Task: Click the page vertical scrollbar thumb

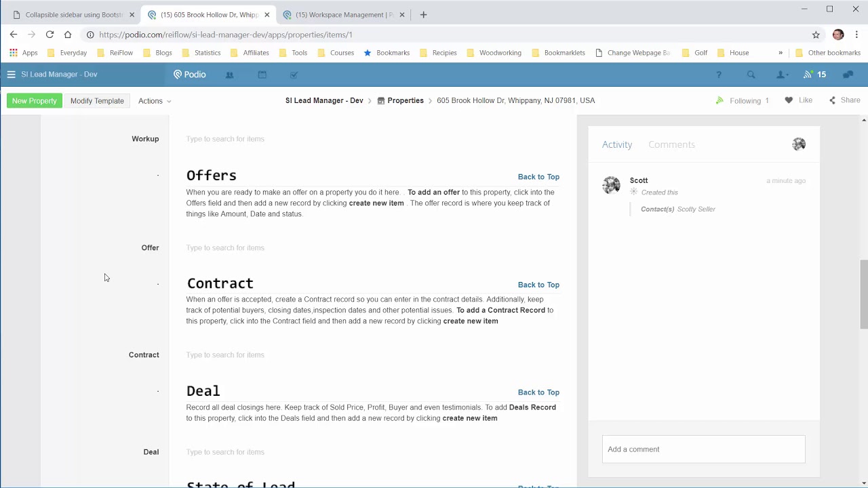Action: 863,293
